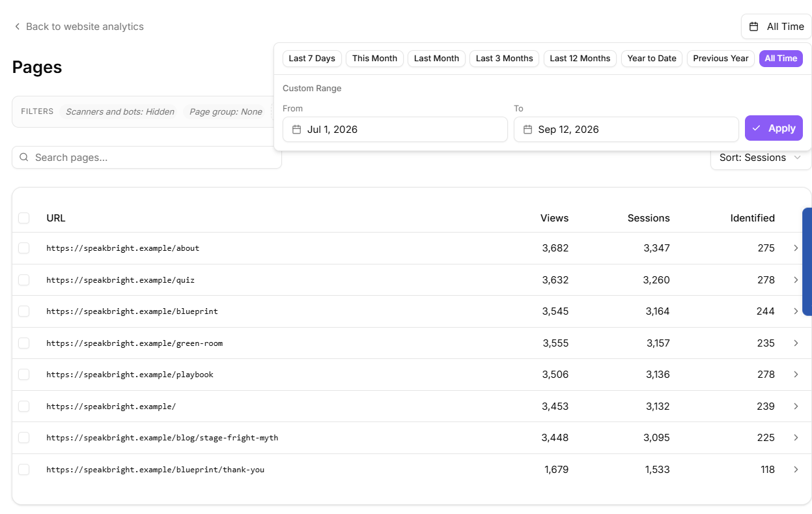Click the Identified column header
Image resolution: width=812 pixels, height=514 pixels.
tap(752, 218)
